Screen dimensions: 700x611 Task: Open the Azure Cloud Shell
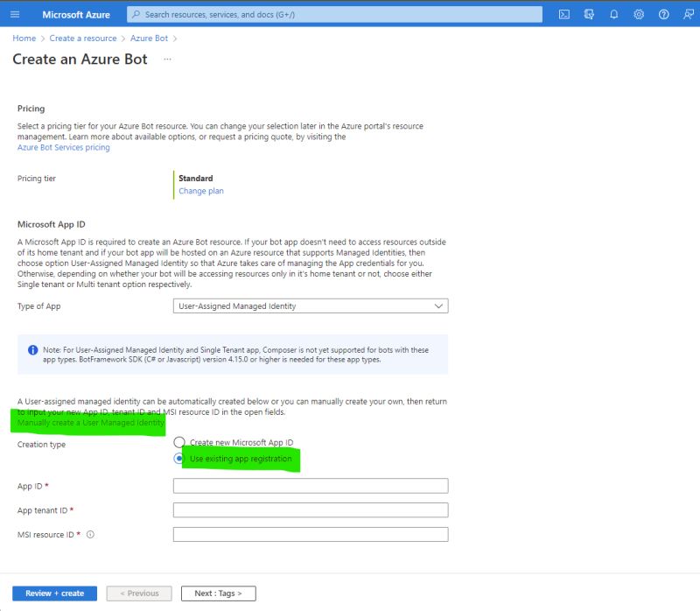(564, 14)
